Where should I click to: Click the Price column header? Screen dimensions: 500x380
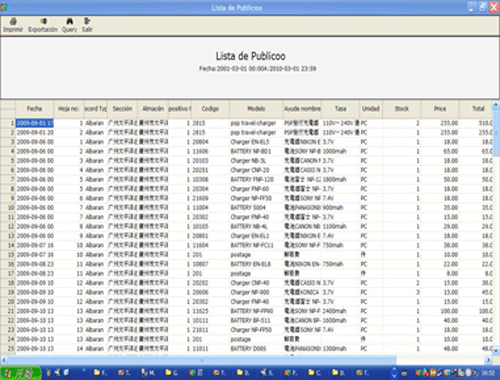(440, 109)
